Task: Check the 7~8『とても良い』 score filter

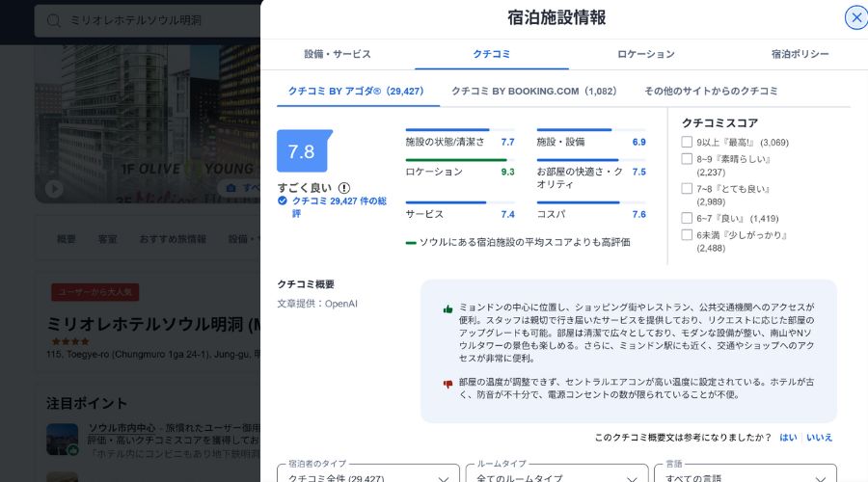Action: point(687,189)
